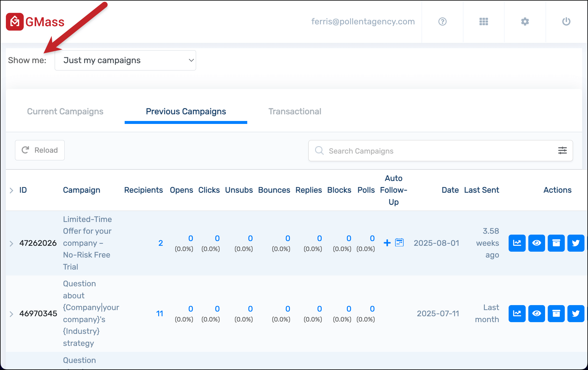The width and height of the screenshot is (588, 370).
Task: Open the apps grid icon
Action: coord(484,22)
